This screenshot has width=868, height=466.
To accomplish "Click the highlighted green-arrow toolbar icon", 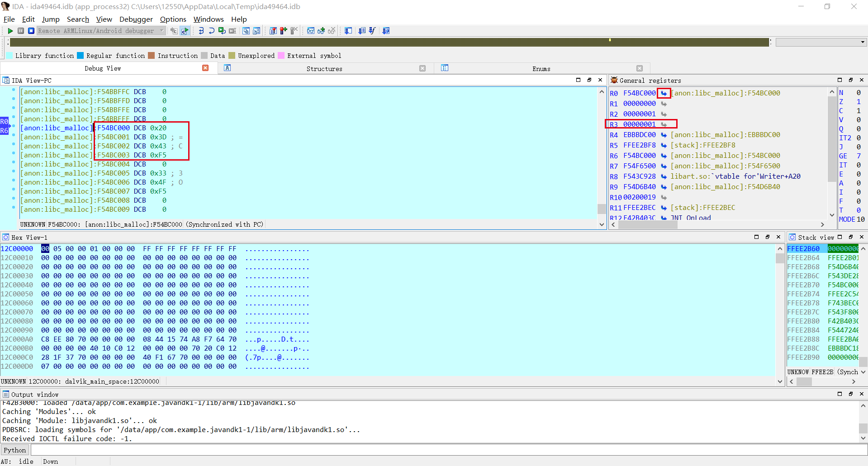I will [x=185, y=31].
